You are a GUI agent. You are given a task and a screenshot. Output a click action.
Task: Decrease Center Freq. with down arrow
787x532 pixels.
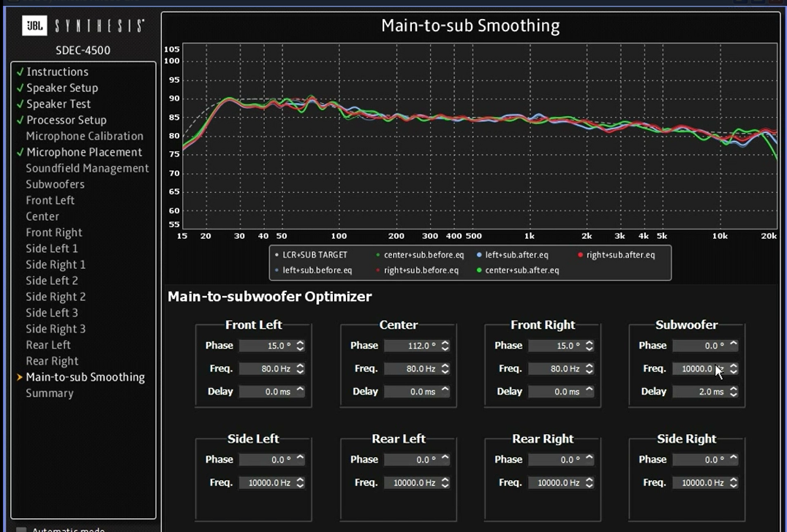pos(445,372)
